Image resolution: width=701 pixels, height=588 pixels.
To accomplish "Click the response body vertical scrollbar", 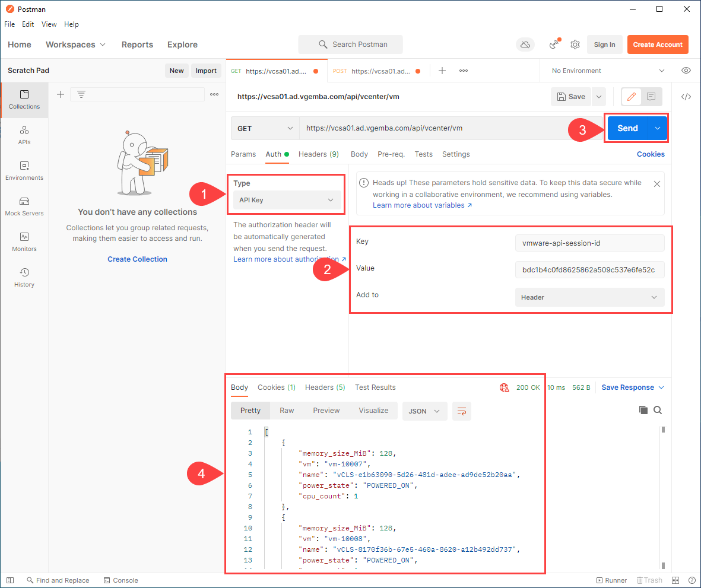I will click(663, 497).
